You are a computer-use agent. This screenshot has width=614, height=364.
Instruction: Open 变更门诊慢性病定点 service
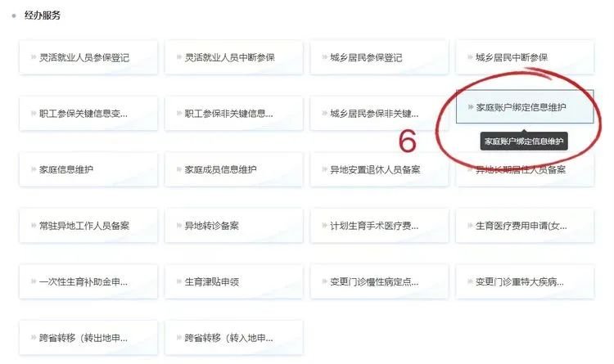pyautogui.click(x=379, y=282)
